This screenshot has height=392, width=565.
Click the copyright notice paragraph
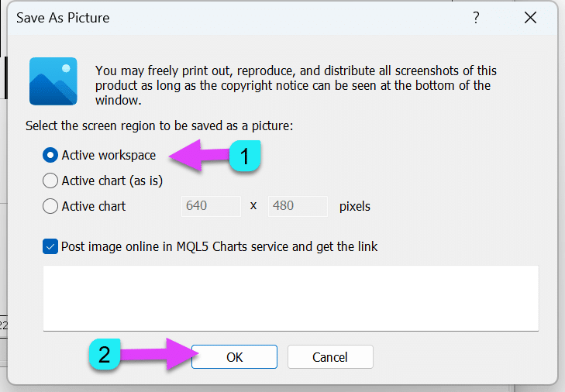(295, 85)
